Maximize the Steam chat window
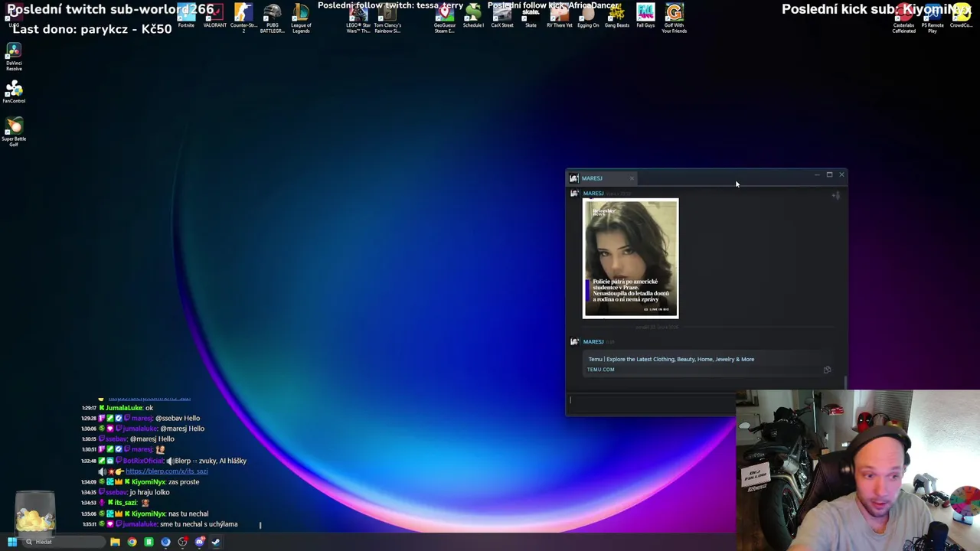This screenshot has width=980, height=551. pyautogui.click(x=829, y=174)
